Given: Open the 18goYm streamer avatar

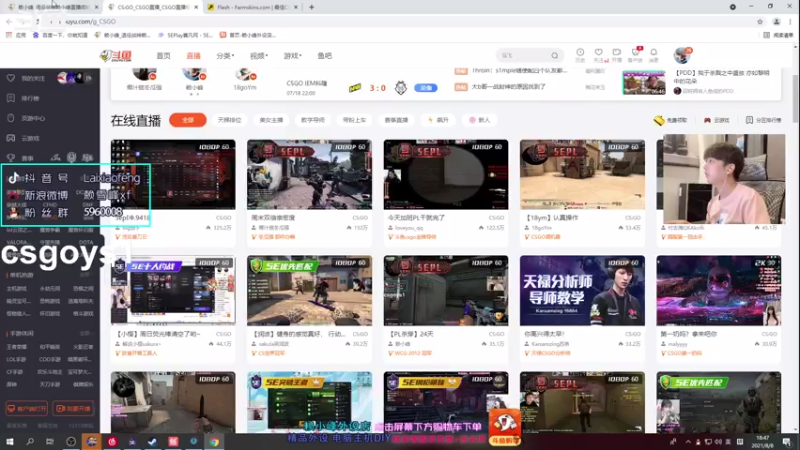Looking at the screenshot, I should point(244,75).
